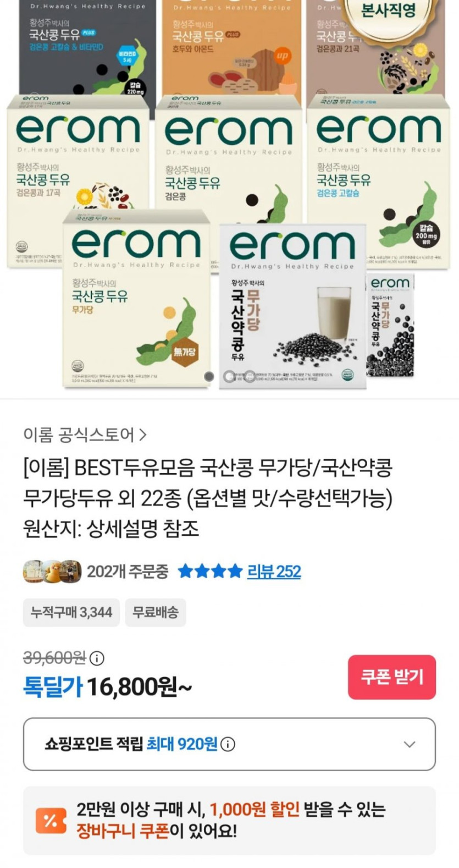
Task: Open the 리뷰 252 reviews link
Action: [x=274, y=572]
